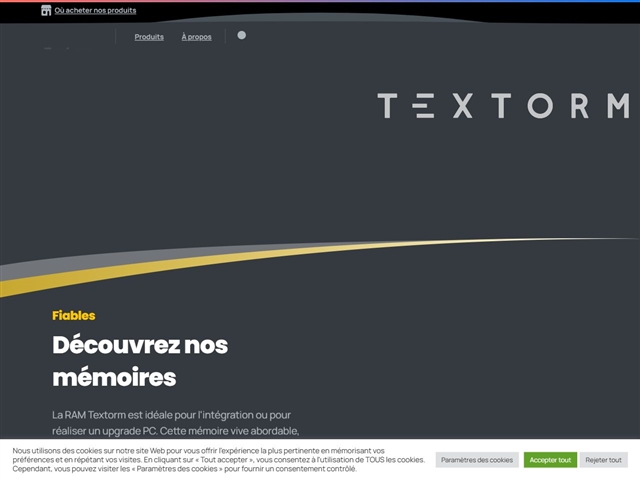640x480 pixels.
Task: Click the TEXTORM logo banner
Action: pos(503,106)
